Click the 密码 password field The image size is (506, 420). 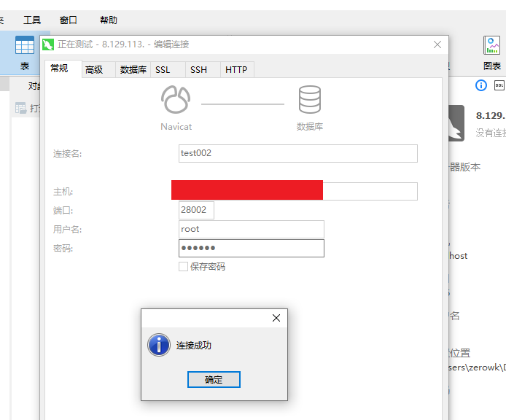coord(252,248)
